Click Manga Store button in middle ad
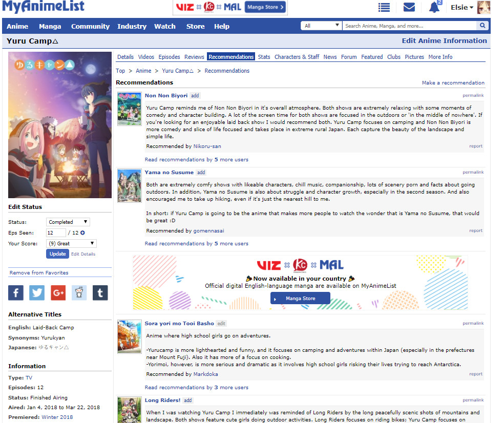The width and height of the screenshot is (504, 423). click(x=300, y=298)
